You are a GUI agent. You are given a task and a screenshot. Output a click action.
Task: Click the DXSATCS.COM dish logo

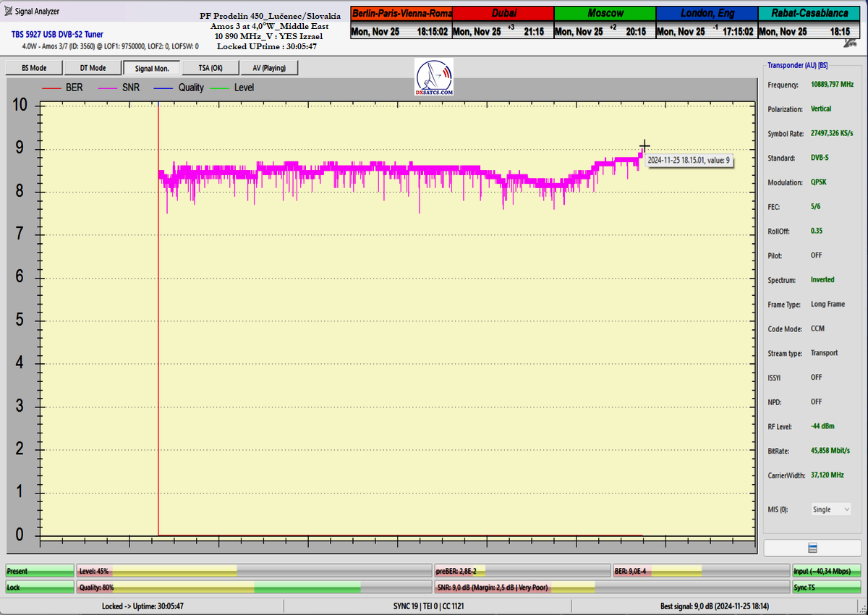(x=434, y=77)
